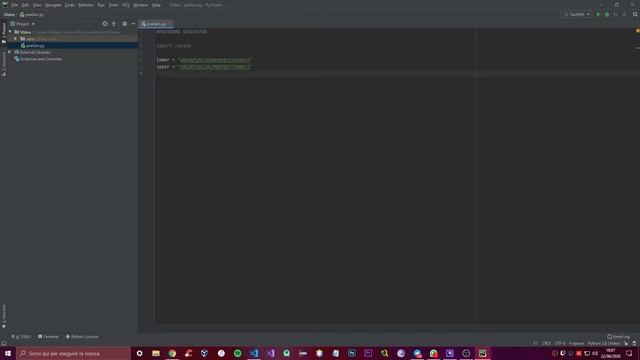Click the lock read-only status icon

[x=626, y=343]
